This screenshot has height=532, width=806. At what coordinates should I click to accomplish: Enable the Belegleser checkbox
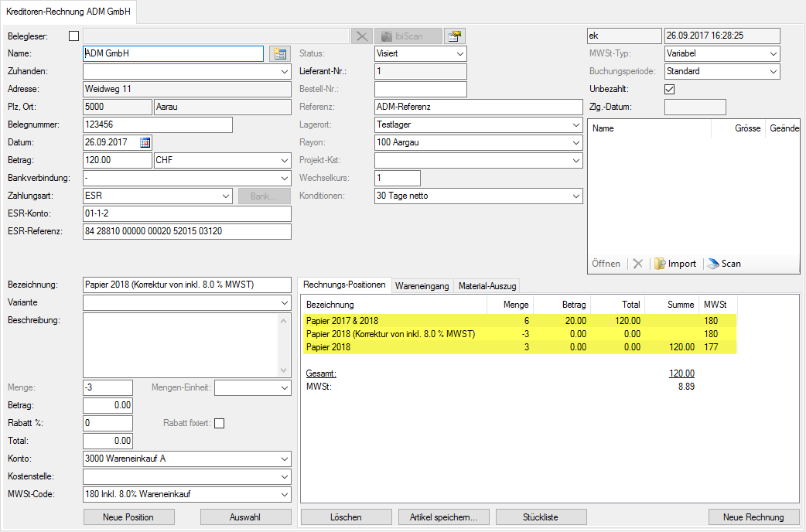74,36
